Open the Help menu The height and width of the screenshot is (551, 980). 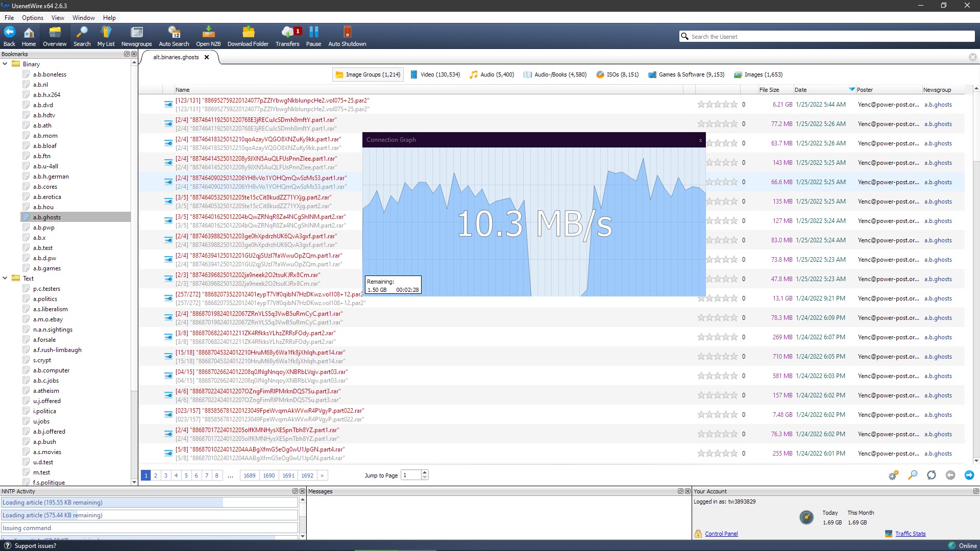pyautogui.click(x=109, y=17)
